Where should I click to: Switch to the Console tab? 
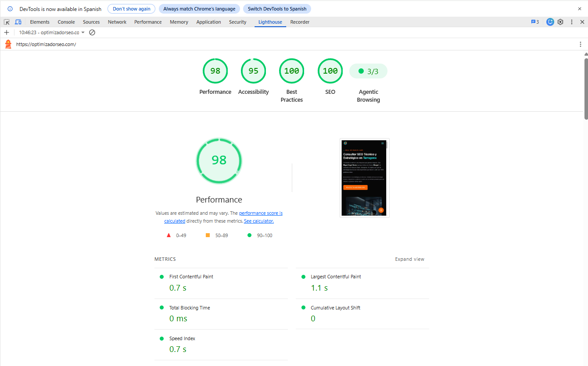coord(66,22)
